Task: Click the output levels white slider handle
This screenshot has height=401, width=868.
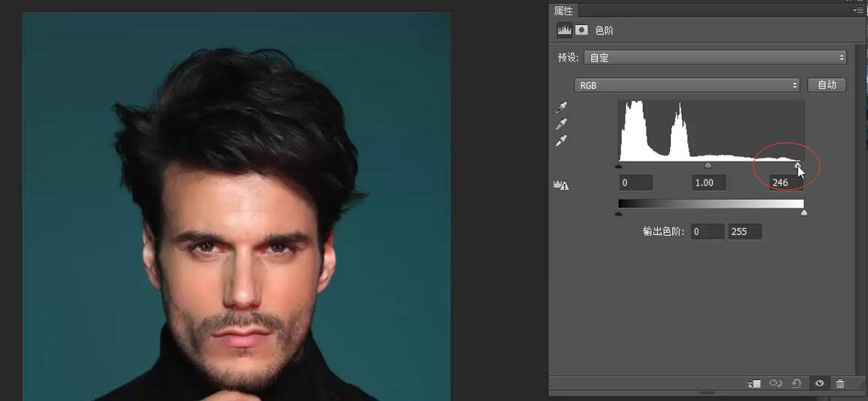Action: 803,213
